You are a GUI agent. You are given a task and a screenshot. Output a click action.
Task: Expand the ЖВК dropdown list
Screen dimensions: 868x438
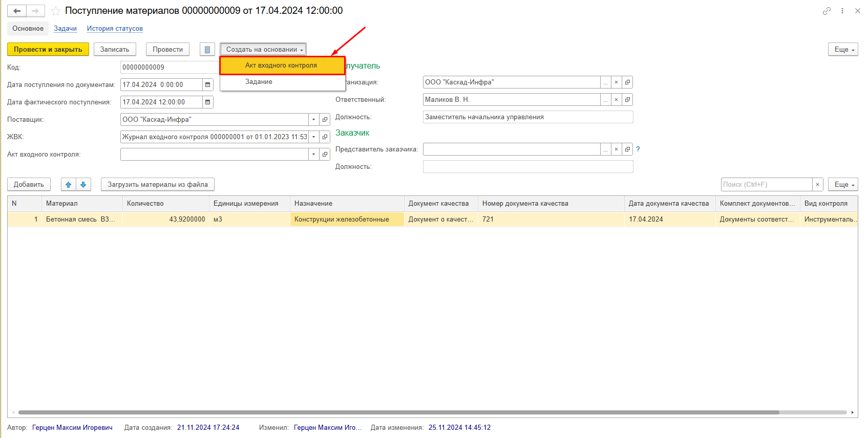coord(313,137)
